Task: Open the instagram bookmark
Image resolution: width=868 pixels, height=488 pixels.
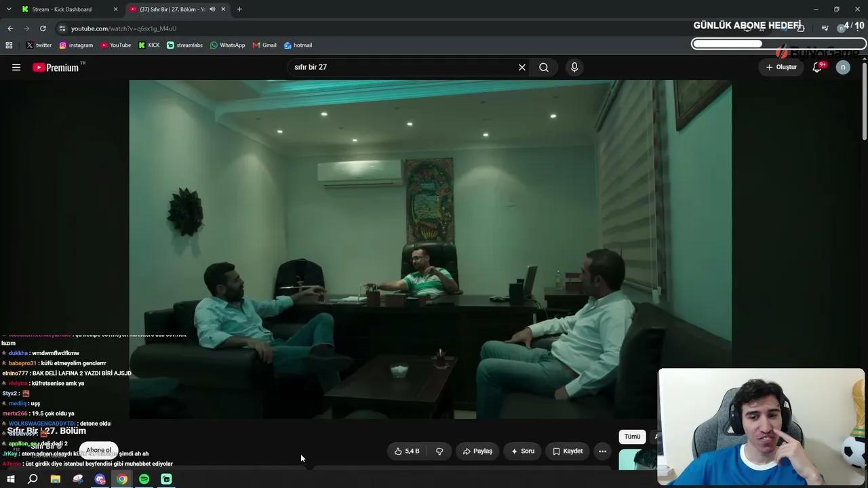Action: tap(76, 45)
